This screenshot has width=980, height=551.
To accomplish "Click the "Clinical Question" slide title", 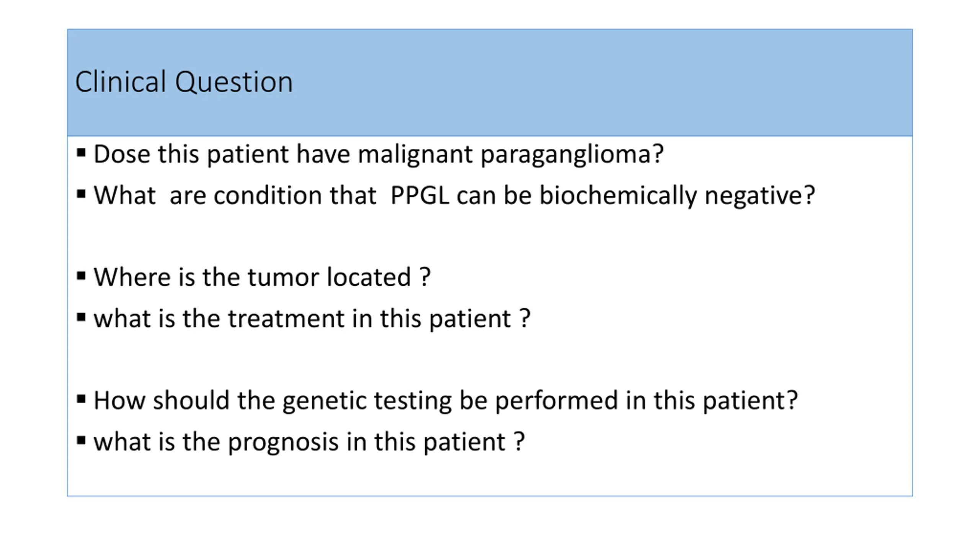I will pos(184,82).
